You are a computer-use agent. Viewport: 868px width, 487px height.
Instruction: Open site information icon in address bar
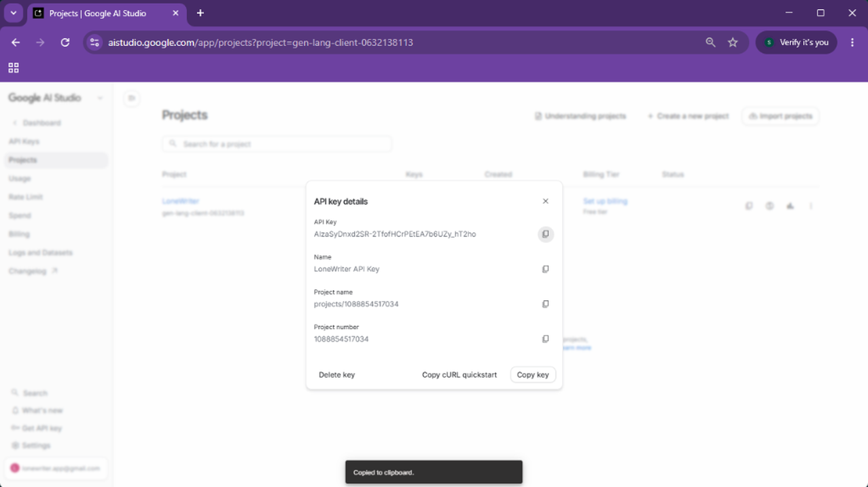[94, 42]
